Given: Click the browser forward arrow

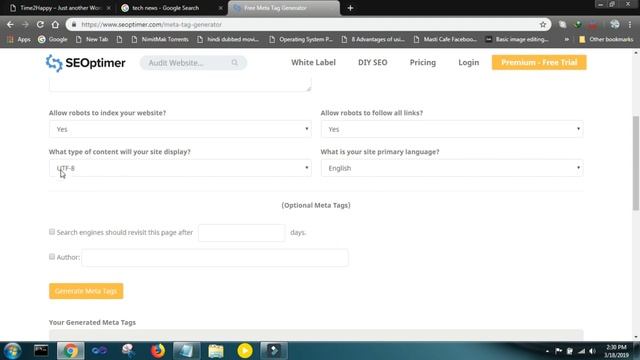Looking at the screenshot, I should point(25,24).
